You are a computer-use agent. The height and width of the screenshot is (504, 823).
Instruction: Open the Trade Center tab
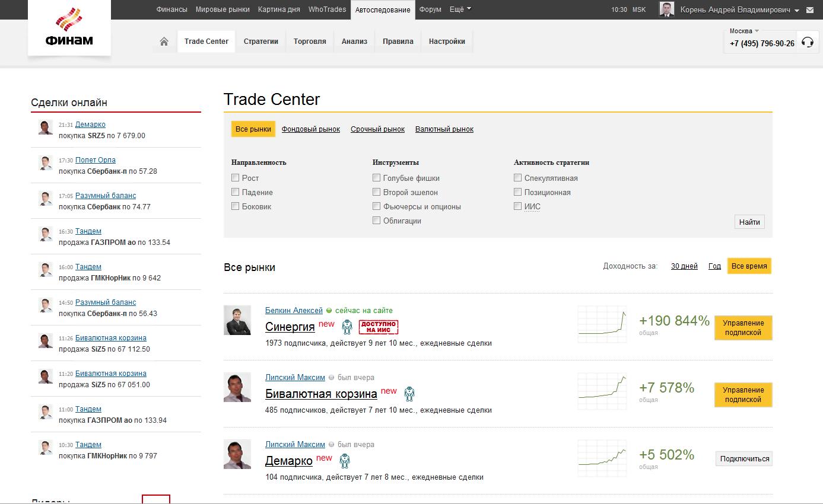coord(206,42)
